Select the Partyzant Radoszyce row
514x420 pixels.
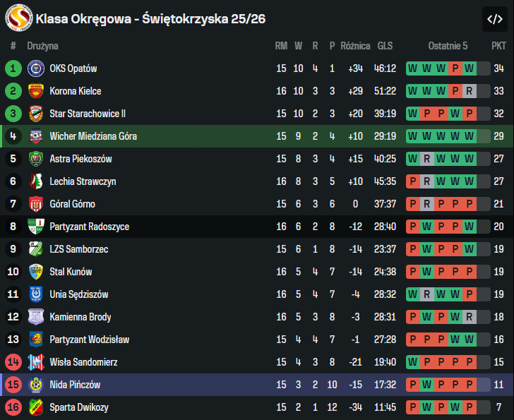(x=257, y=227)
